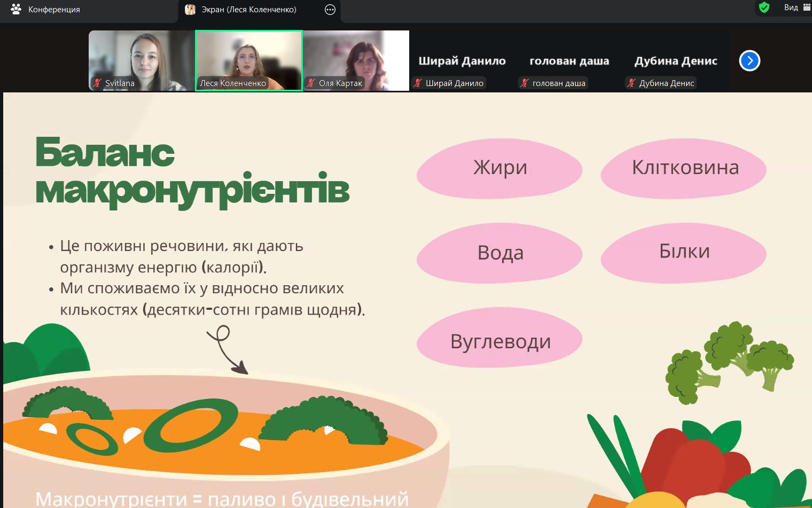Screen dimensions: 812x508
Task: Click the pink Вуглеводи oval
Action: point(499,341)
